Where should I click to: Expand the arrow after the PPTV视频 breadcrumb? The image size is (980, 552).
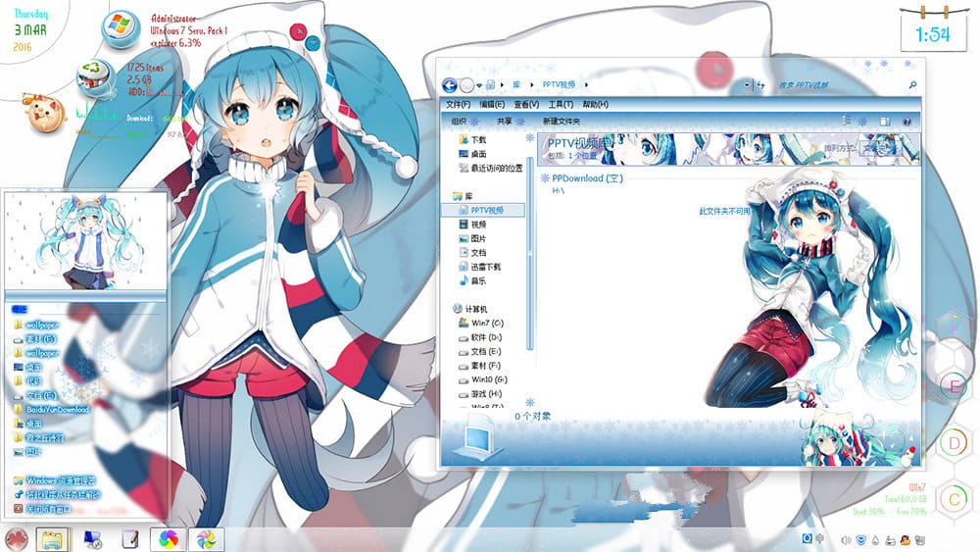tap(586, 84)
